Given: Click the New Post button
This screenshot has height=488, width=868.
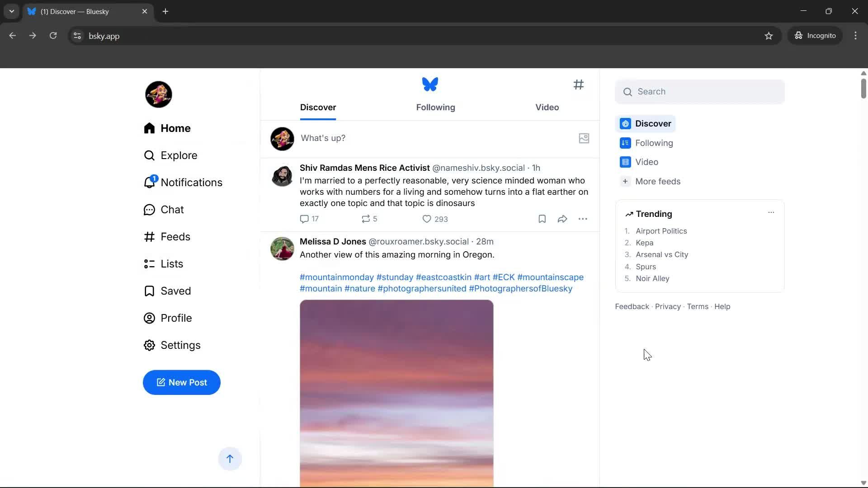Looking at the screenshot, I should 181,382.
